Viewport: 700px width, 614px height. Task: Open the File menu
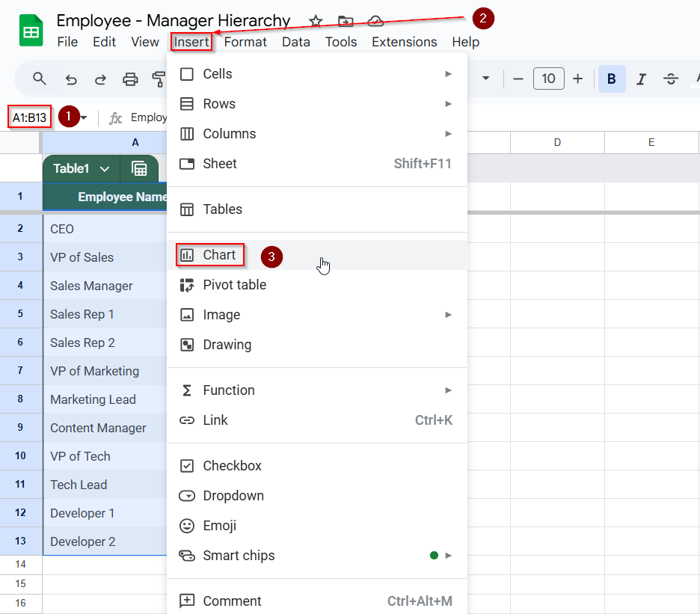point(67,42)
